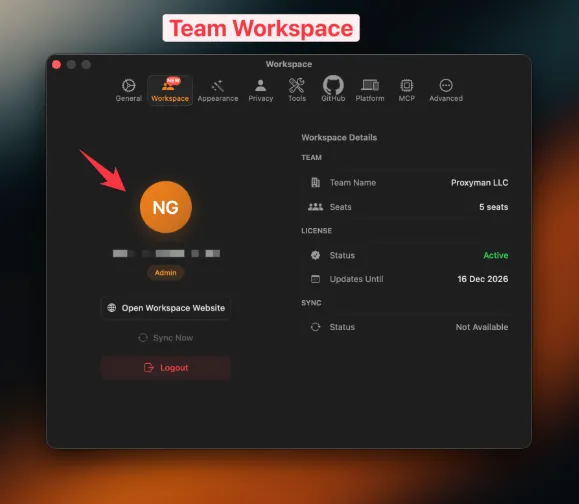Image resolution: width=579 pixels, height=504 pixels.
Task: Click the LICENSE section label
Action: pos(316,230)
